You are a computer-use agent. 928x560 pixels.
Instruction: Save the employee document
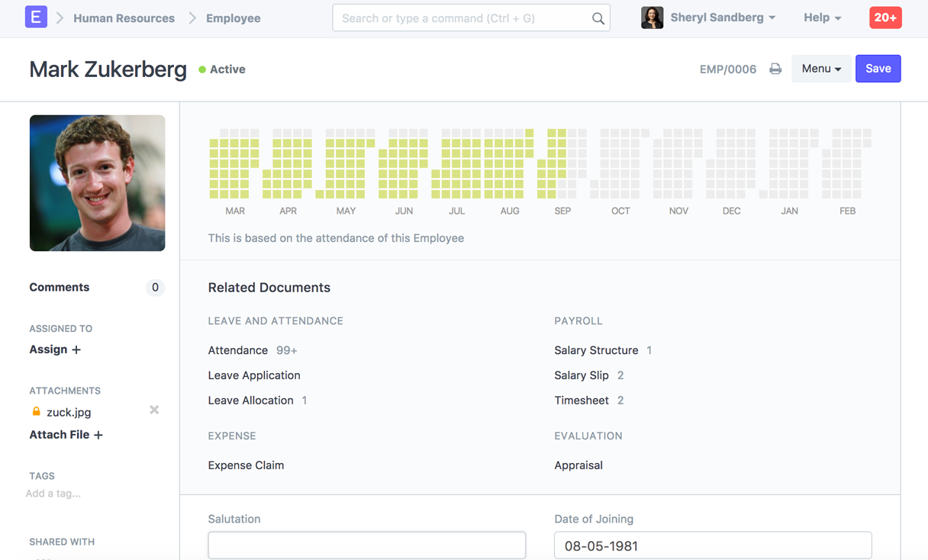click(x=878, y=69)
